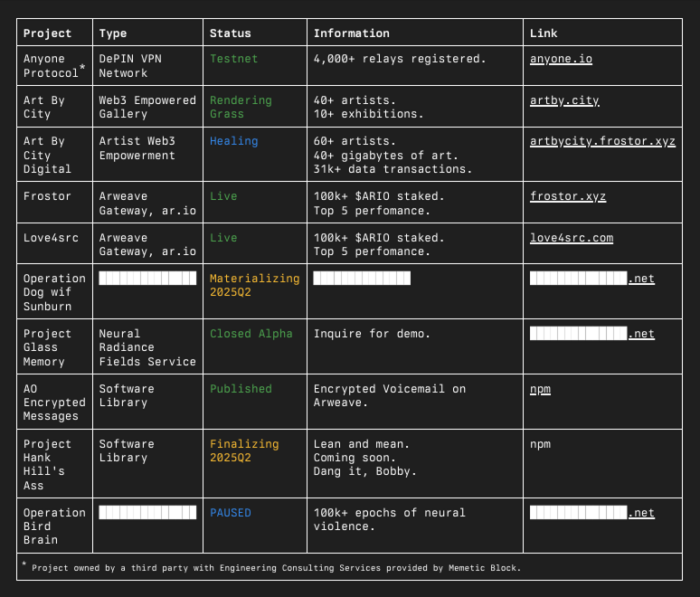Click the information cell in the Love4src row
Viewport: 700px width, 597px height.
point(415,243)
